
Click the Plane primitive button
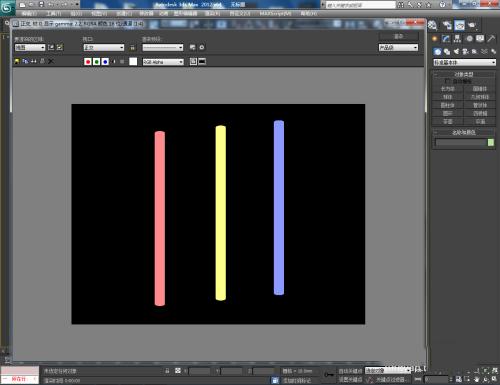point(480,121)
